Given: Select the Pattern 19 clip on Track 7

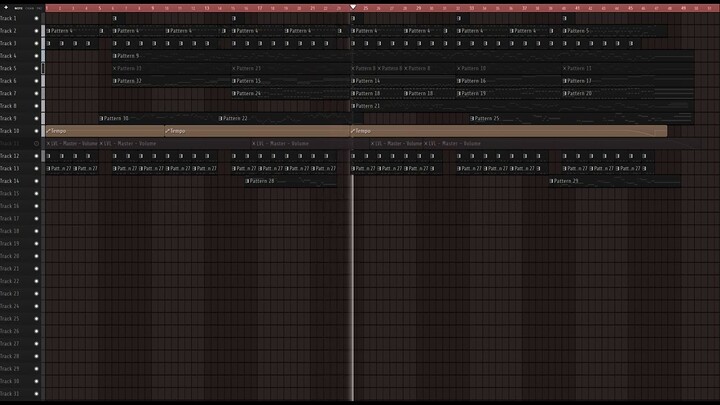Looking at the screenshot, I should pyautogui.click(x=509, y=93).
